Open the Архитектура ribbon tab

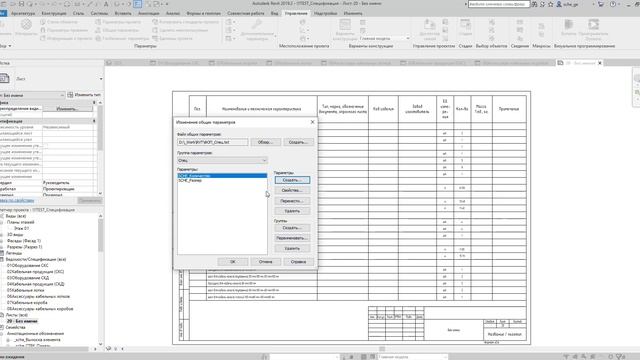tap(23, 13)
